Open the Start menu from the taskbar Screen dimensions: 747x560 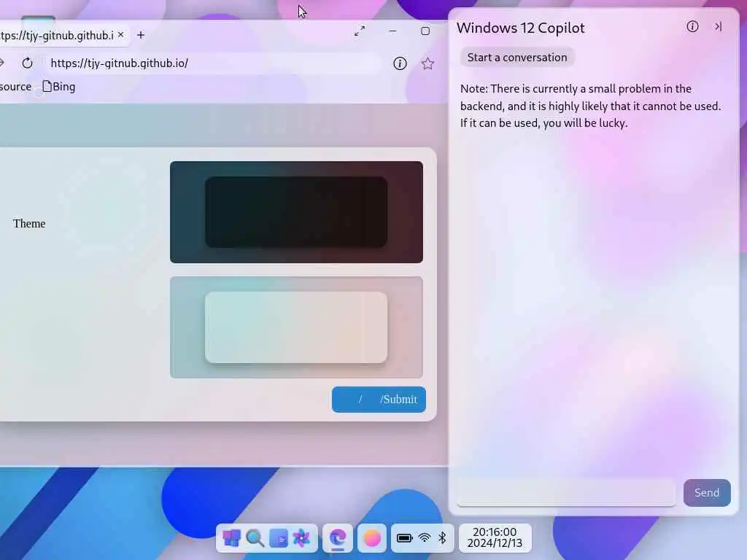click(231, 538)
